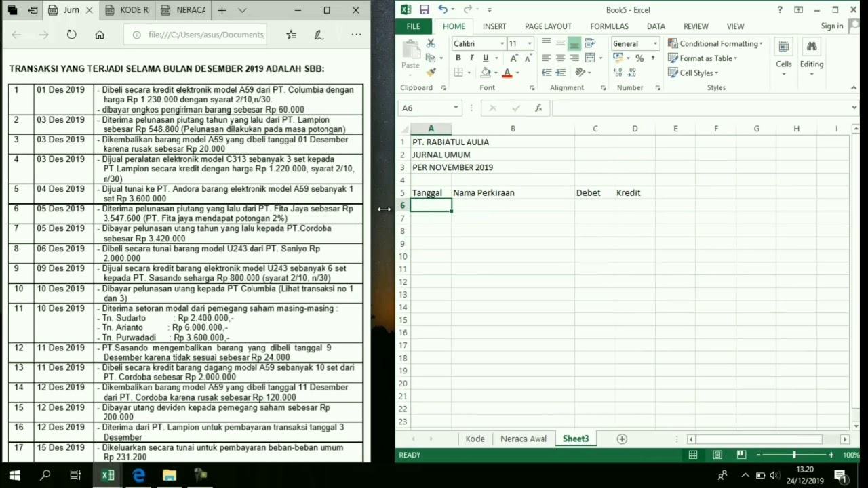
Task: Undo the last action in Excel
Action: point(443,9)
